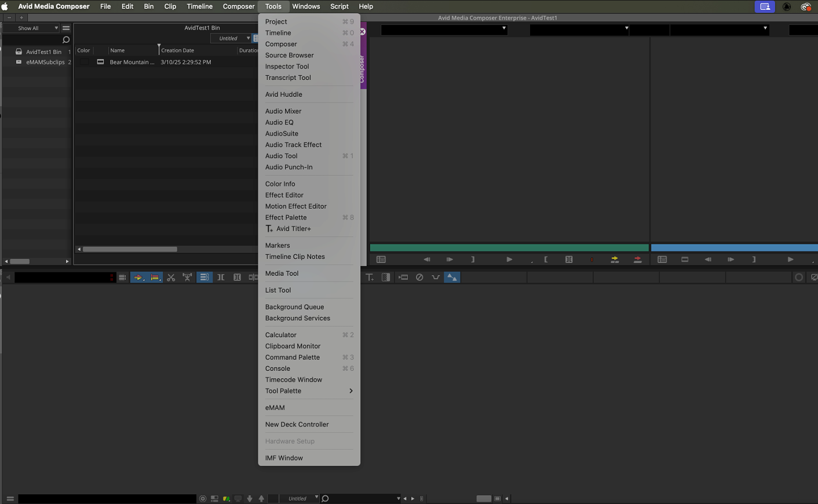This screenshot has width=818, height=504.
Task: Click Step Backward in record monitor controls
Action: coord(708,260)
